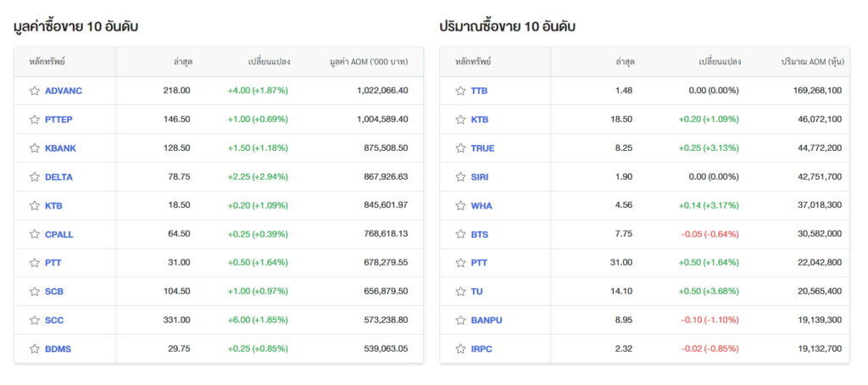Select the KBANK last price 128.50
The width and height of the screenshot is (868, 385).
point(176,148)
